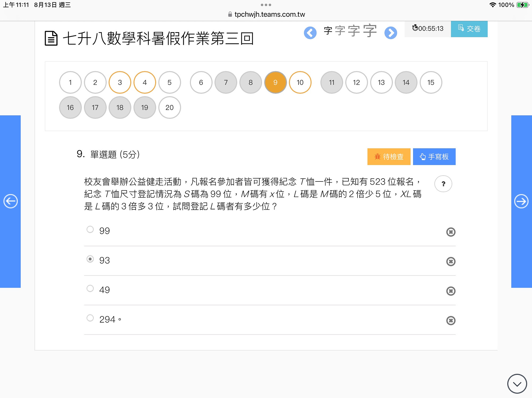The width and height of the screenshot is (532, 398).
Task: Jump to question 13
Action: (381, 82)
